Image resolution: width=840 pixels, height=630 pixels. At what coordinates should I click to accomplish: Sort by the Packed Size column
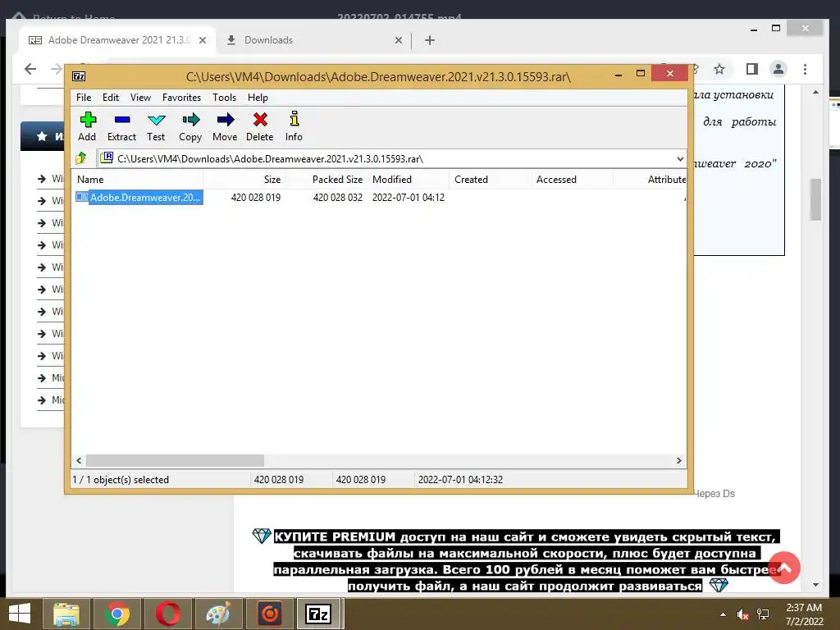(x=326, y=180)
